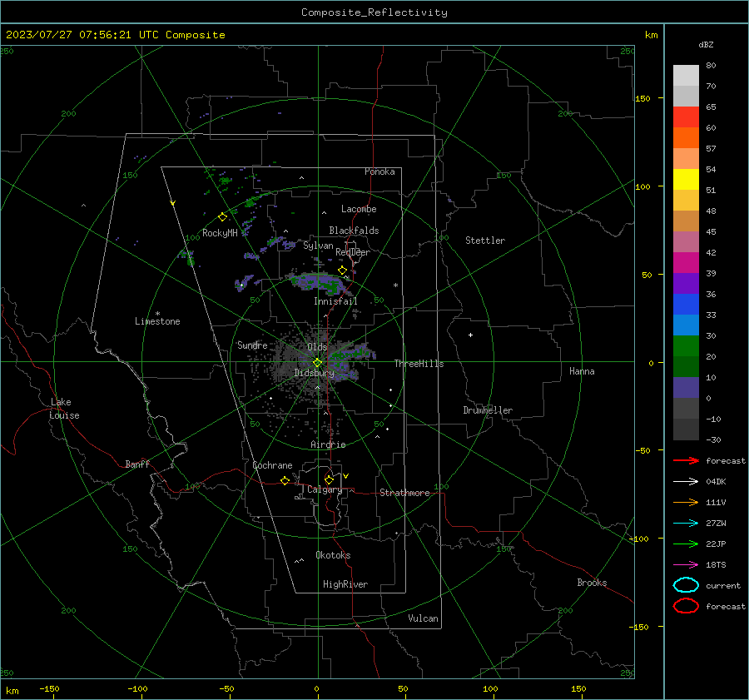Select the yellow diamond marker at radar center
Viewport: 749px width, 700px height.
317,363
